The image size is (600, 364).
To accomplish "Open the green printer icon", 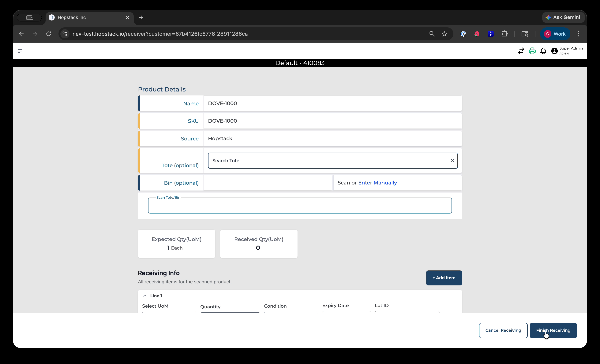I will pos(532,51).
